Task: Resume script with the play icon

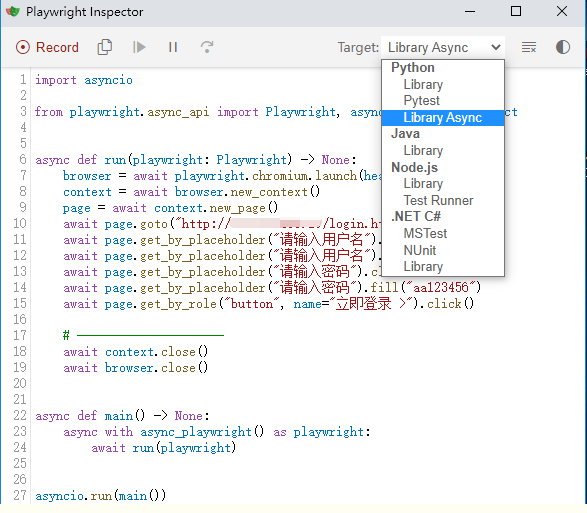Action: pos(139,47)
